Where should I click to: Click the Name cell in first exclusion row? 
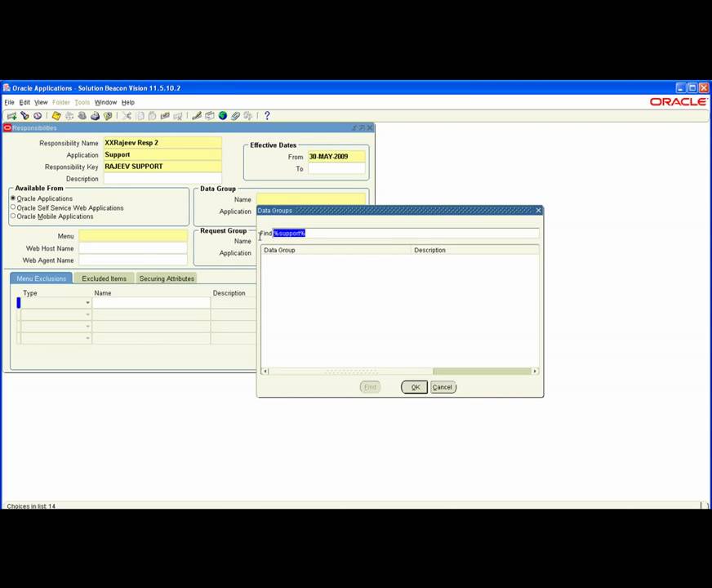[151, 303]
